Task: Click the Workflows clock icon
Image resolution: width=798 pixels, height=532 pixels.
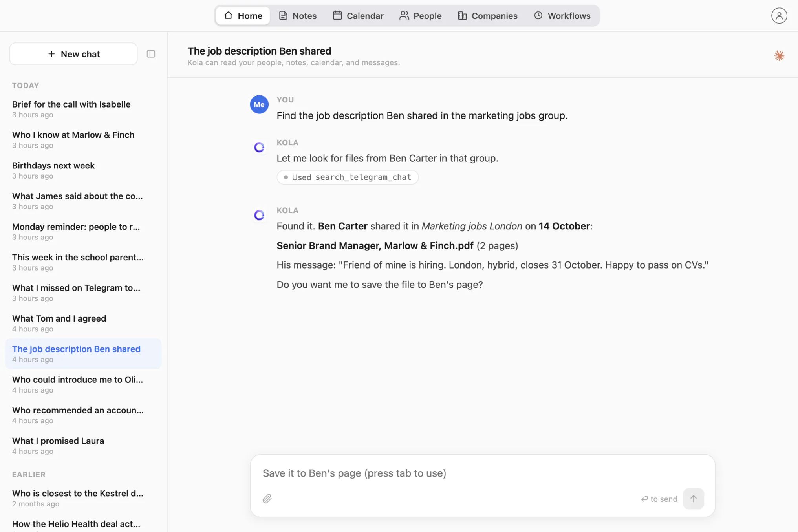Action: [x=538, y=15]
